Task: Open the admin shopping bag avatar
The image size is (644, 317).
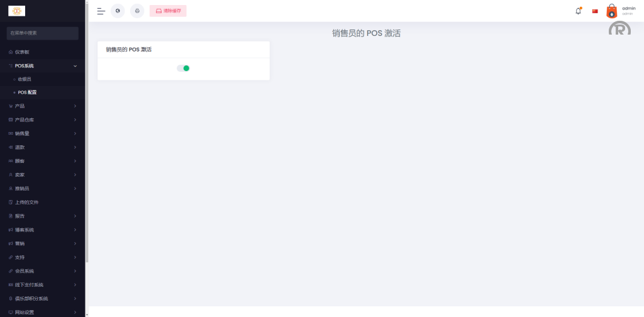Action: pyautogui.click(x=611, y=11)
